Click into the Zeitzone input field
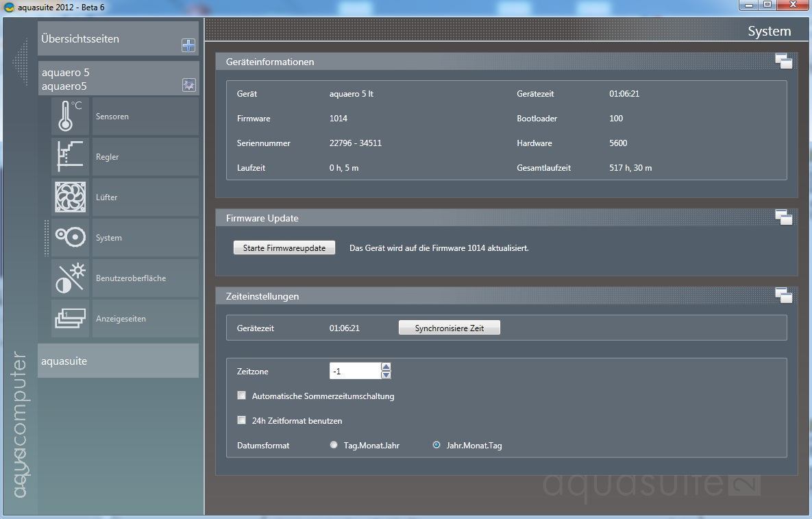 tap(355, 371)
